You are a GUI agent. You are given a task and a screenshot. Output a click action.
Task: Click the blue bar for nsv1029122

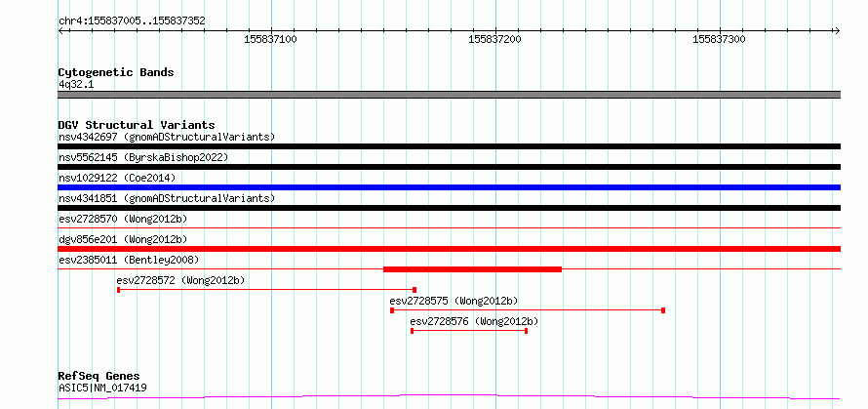(x=449, y=187)
